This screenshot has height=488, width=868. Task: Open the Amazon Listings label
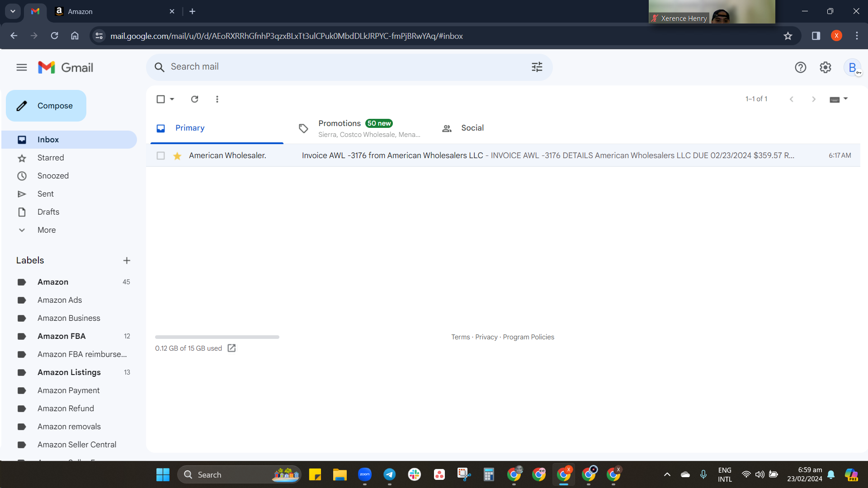[x=70, y=372]
